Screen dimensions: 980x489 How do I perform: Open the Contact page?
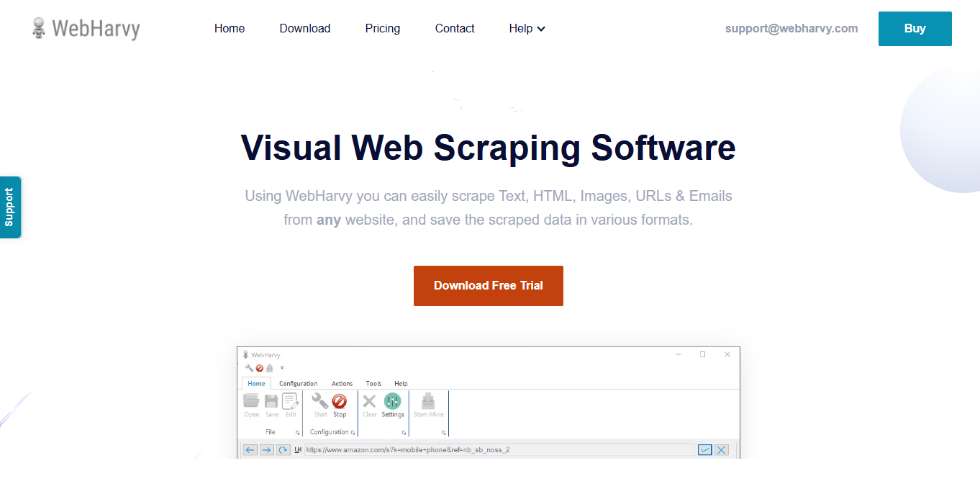455,29
